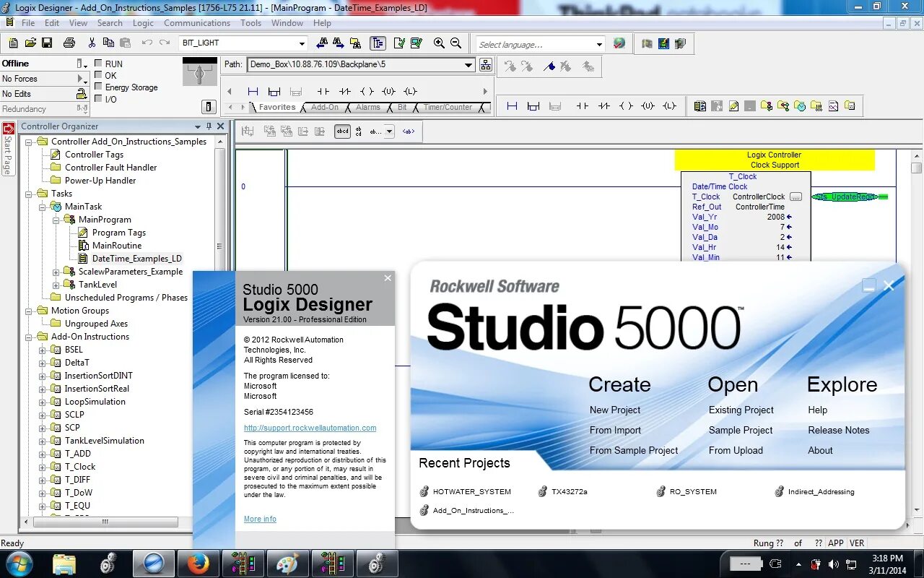Select DateTime_Examples_LD routine in the tree
This screenshot has height=578, width=924.
(x=136, y=259)
